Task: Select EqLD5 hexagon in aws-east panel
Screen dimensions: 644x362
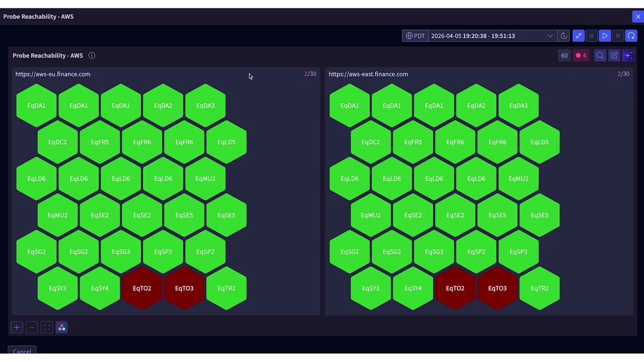Action: [x=539, y=142]
